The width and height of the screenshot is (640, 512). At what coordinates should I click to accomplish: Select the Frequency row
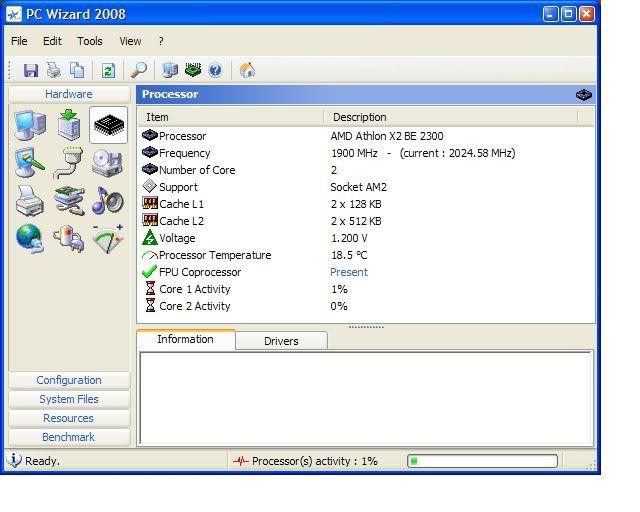(366, 153)
